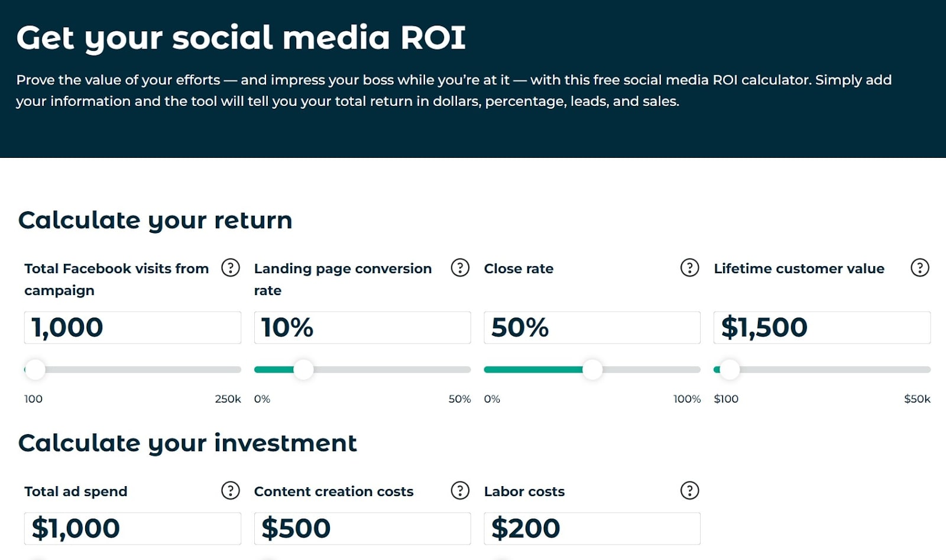The height and width of the screenshot is (560, 946).
Task: Show help icon for Landing page conversion rate
Action: pos(460,268)
